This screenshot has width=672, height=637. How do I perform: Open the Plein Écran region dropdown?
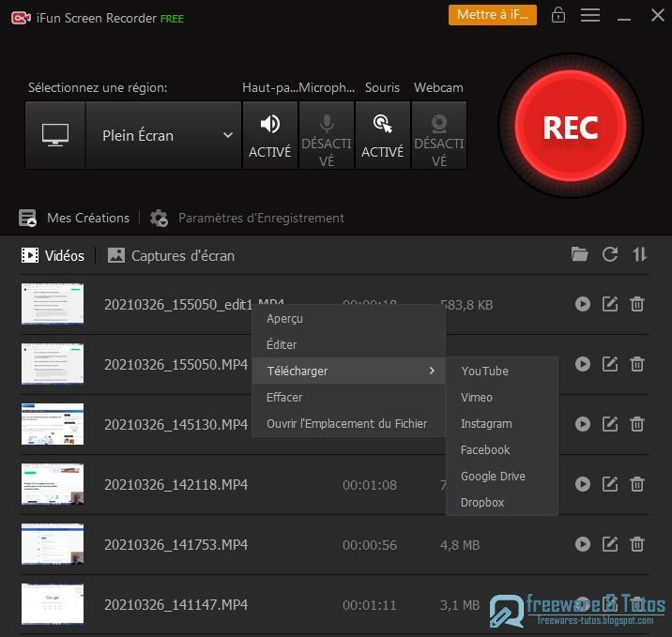point(163,135)
